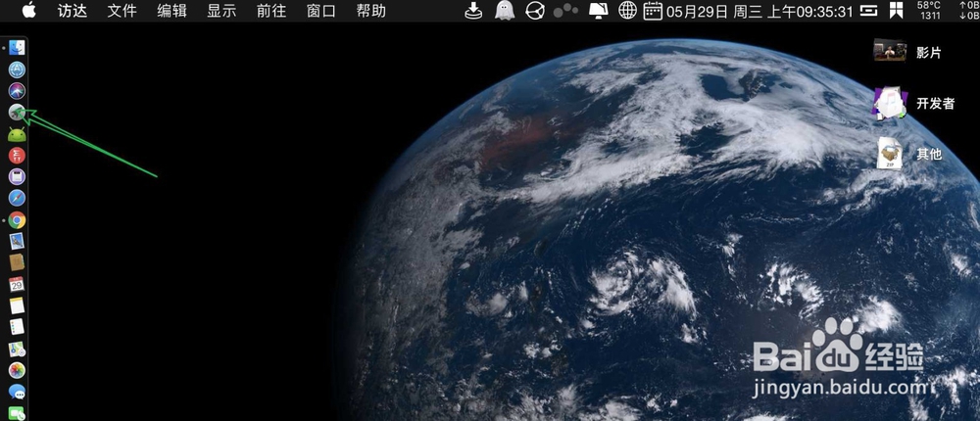980x421 pixels.
Task: Open the 文件 menu
Action: tap(122, 11)
